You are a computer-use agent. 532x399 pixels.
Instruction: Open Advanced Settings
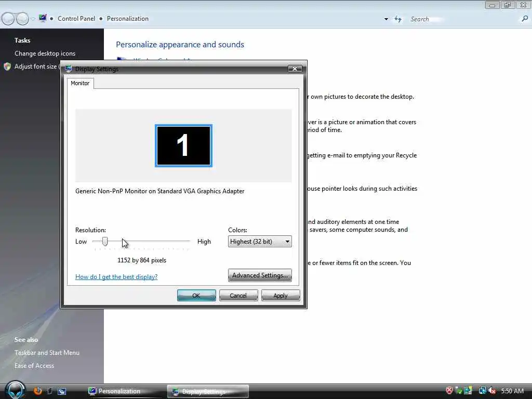[x=260, y=275]
